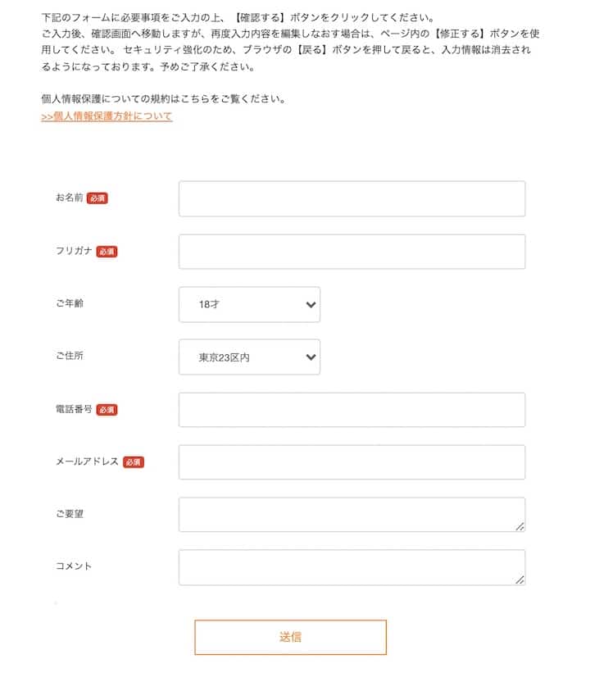The width and height of the screenshot is (590, 700).
Task: Click the ご年齢 field label
Action: click(x=70, y=303)
